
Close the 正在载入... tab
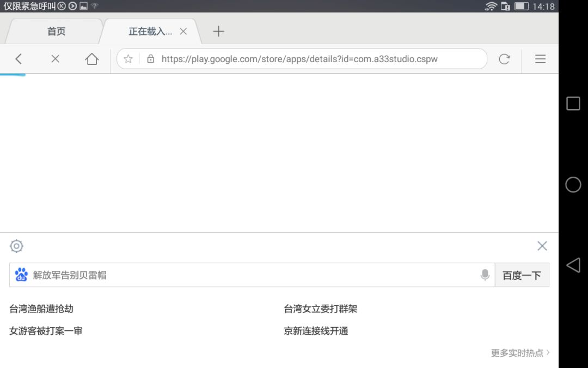pyautogui.click(x=183, y=31)
